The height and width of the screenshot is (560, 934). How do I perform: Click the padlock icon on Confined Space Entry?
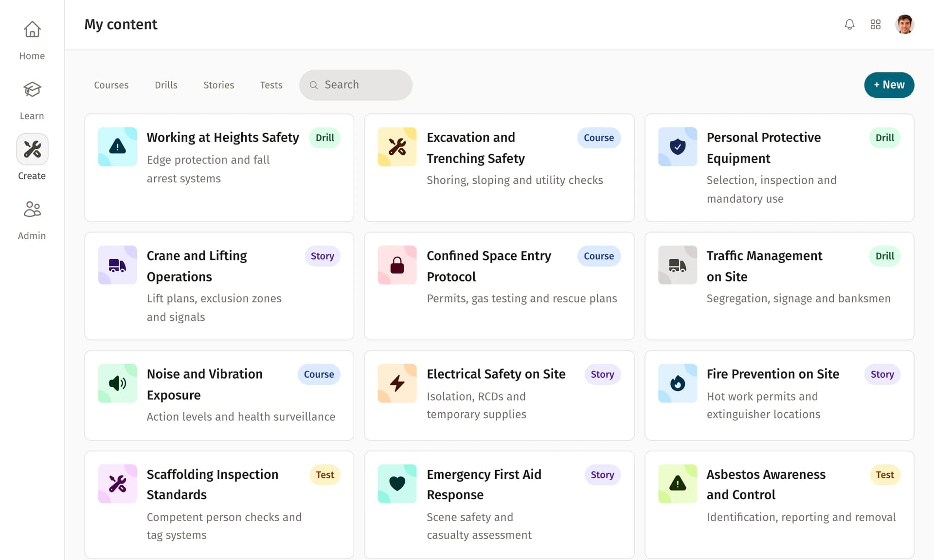(397, 265)
